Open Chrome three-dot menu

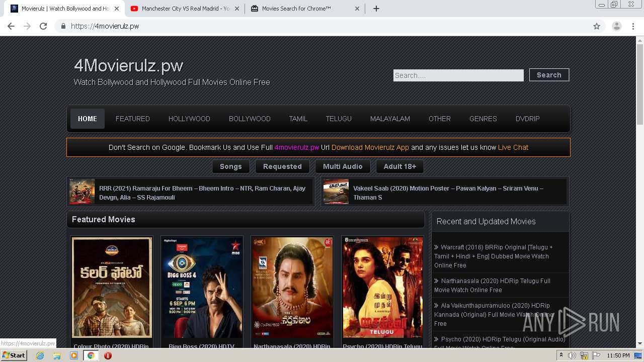pyautogui.click(x=633, y=26)
